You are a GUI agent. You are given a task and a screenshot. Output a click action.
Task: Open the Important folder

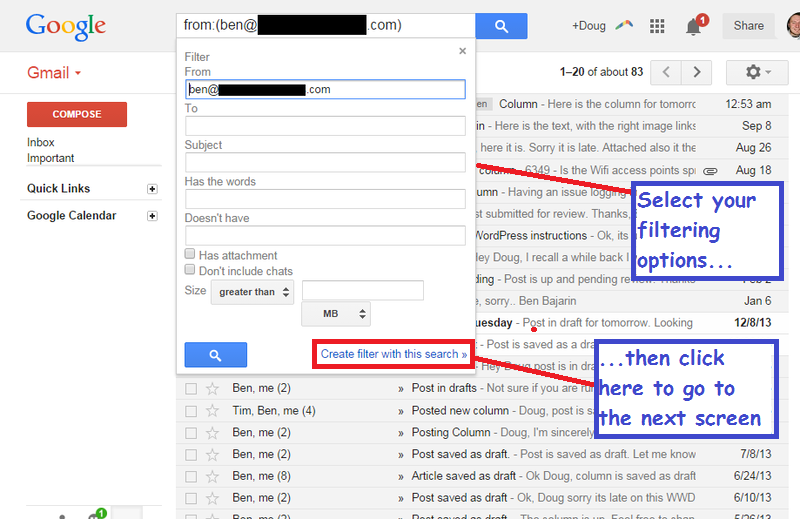(x=51, y=158)
